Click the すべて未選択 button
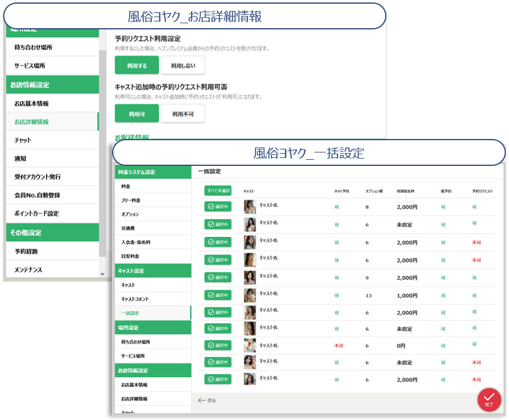The width and height of the screenshot is (509, 420). coord(218,190)
